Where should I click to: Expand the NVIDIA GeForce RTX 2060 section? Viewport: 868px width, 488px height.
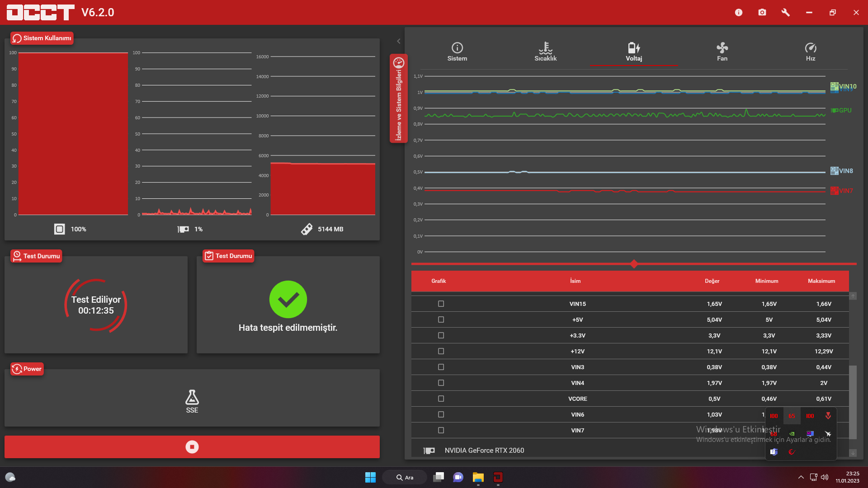click(484, 450)
